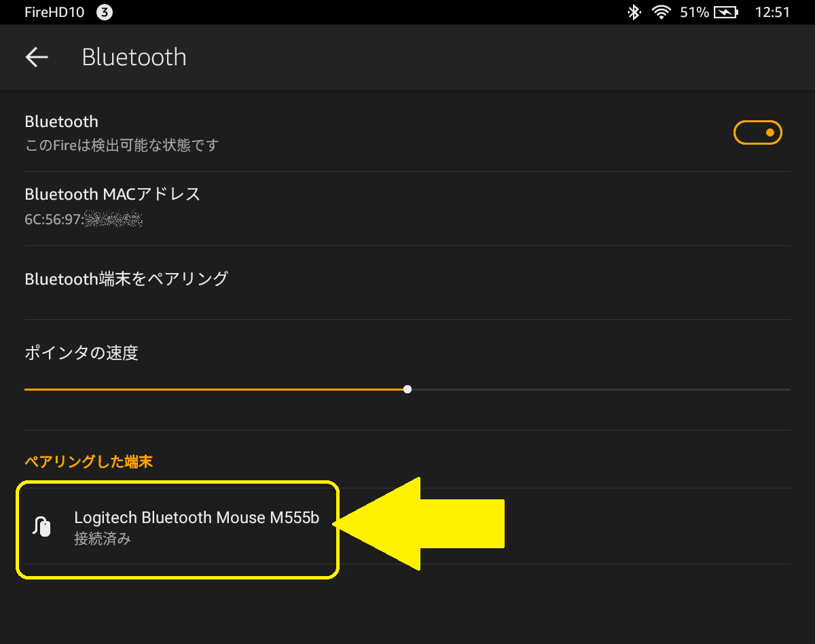Open Logitech Bluetooth Mouse M555b device

coord(407,526)
